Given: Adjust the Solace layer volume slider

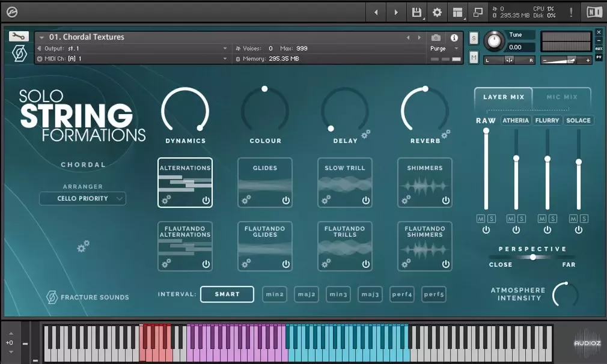Looking at the screenshot, I should [x=579, y=169].
